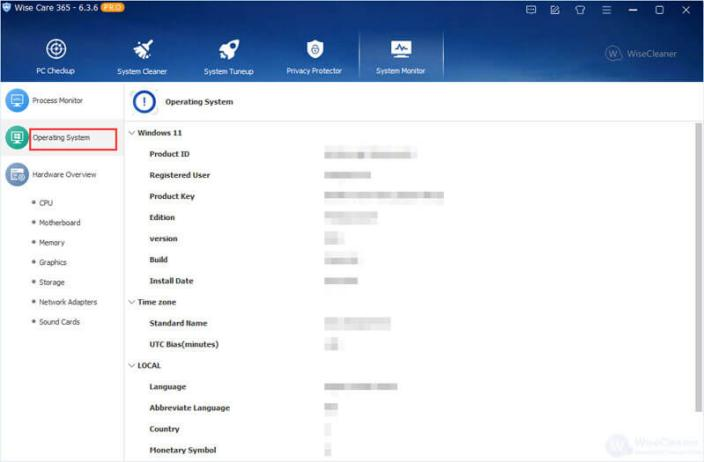Click the Standard Name label
Viewport: 704px width, 462px height.
[178, 323]
